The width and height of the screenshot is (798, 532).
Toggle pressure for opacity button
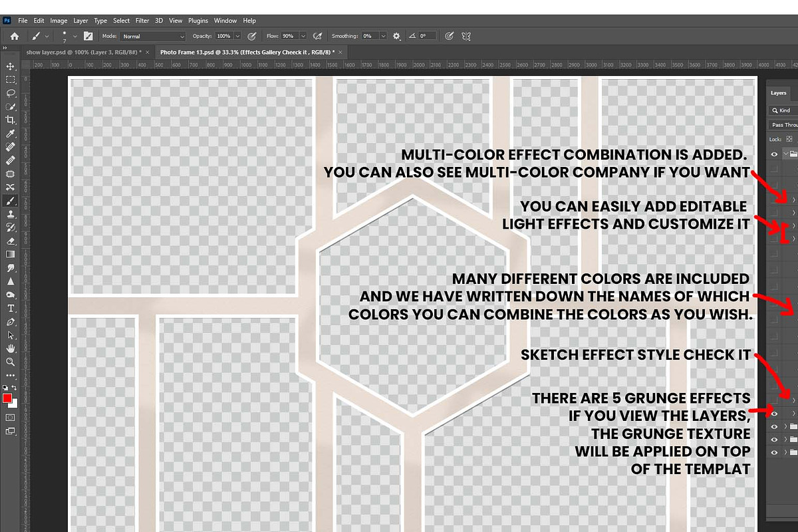[x=252, y=36]
